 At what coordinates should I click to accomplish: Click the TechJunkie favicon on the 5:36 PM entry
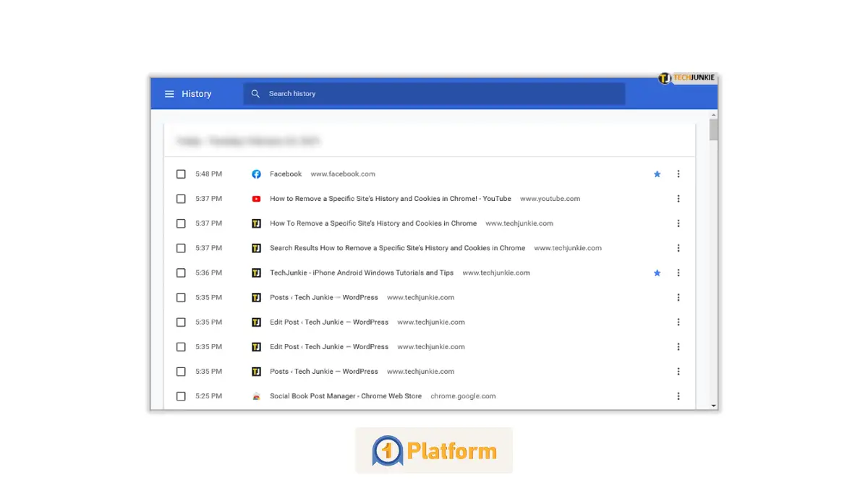[256, 273]
